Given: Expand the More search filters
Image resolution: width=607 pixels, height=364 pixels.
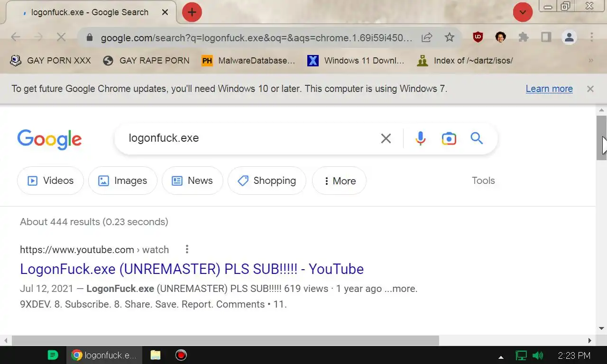Looking at the screenshot, I should (x=339, y=181).
